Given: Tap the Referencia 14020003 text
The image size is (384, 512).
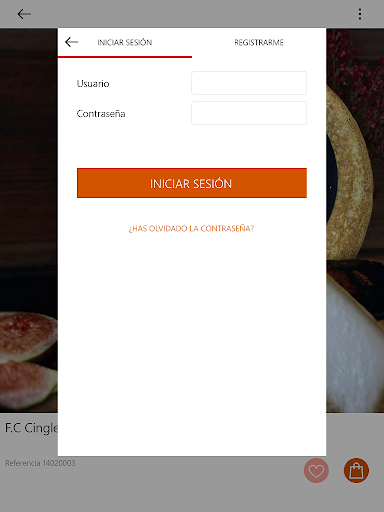Looking at the screenshot, I should [x=40, y=463].
